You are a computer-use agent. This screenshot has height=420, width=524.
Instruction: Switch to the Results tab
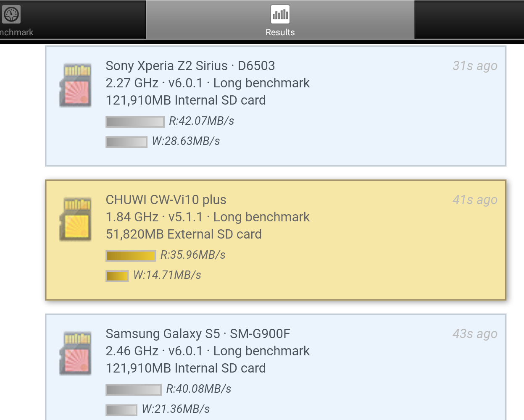(x=280, y=20)
